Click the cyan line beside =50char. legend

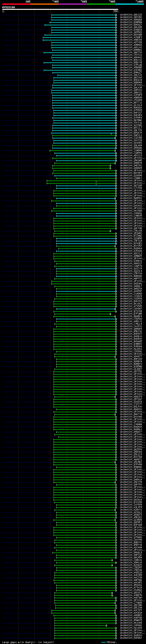103,642
